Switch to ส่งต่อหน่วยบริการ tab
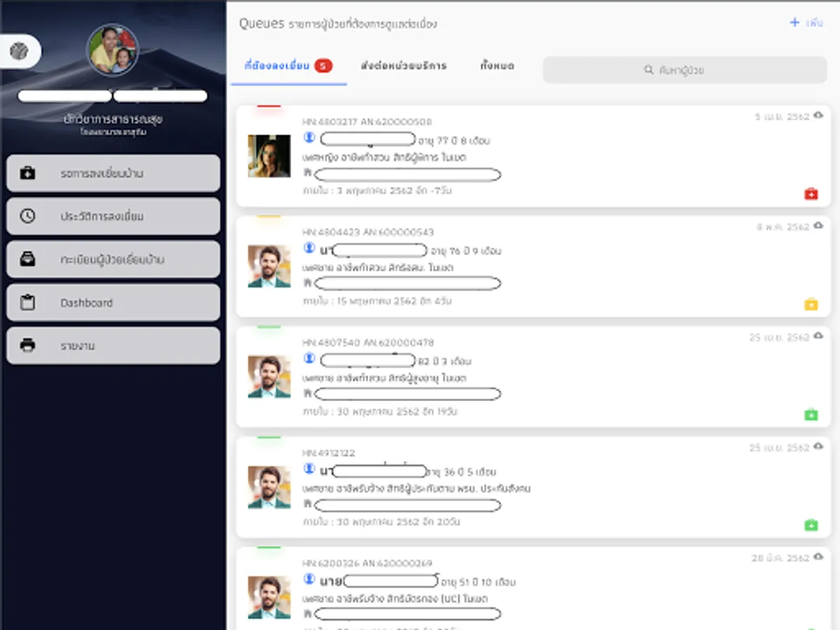 pos(404,66)
